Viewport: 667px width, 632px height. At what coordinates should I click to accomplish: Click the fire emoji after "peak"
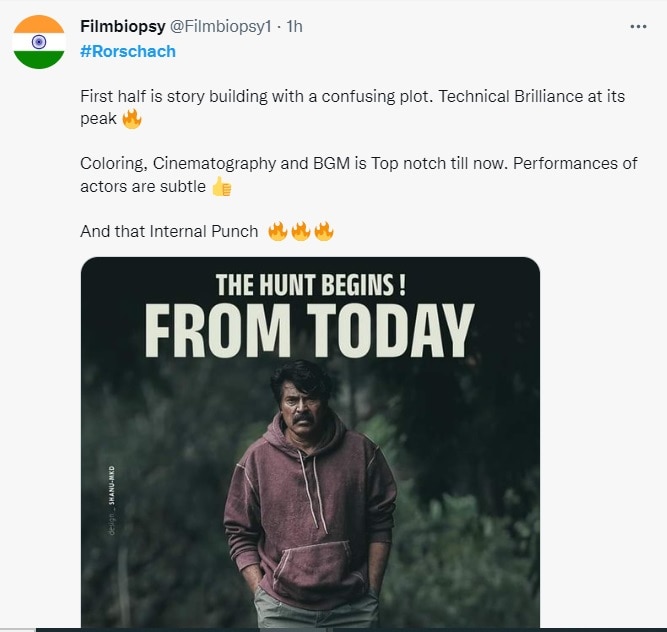point(132,120)
